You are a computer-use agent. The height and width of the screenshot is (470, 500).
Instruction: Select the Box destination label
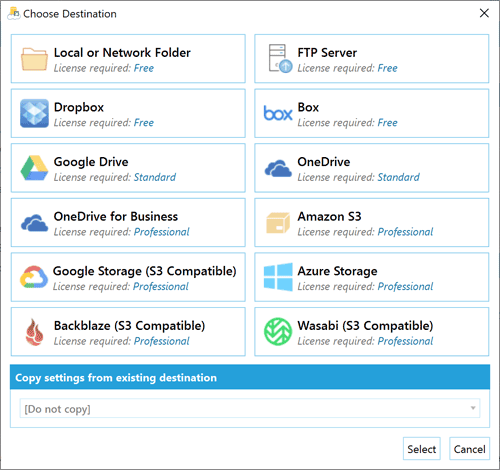point(308,107)
